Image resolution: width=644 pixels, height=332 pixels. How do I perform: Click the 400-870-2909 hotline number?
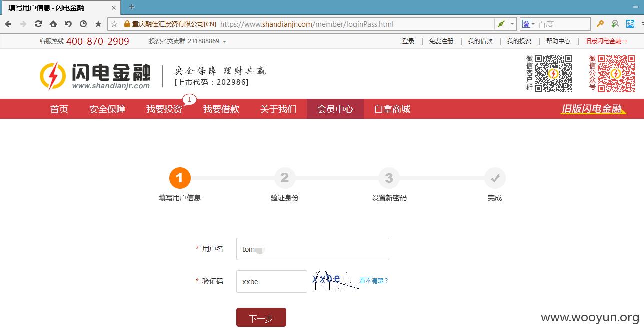coord(98,41)
